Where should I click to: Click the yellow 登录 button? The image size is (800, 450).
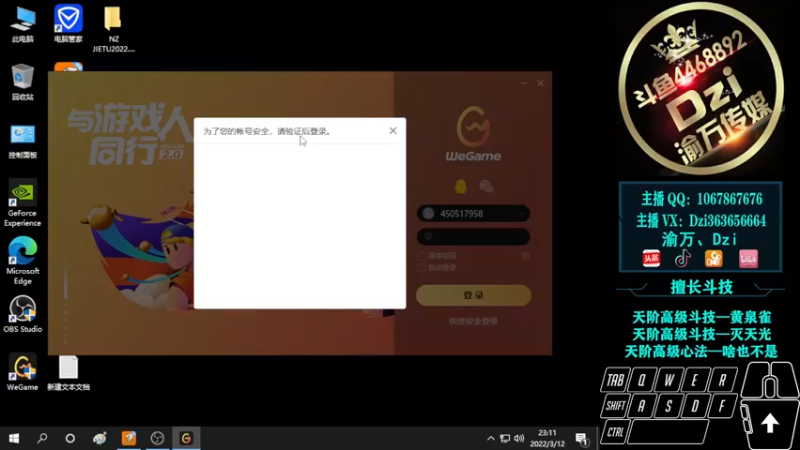473,295
